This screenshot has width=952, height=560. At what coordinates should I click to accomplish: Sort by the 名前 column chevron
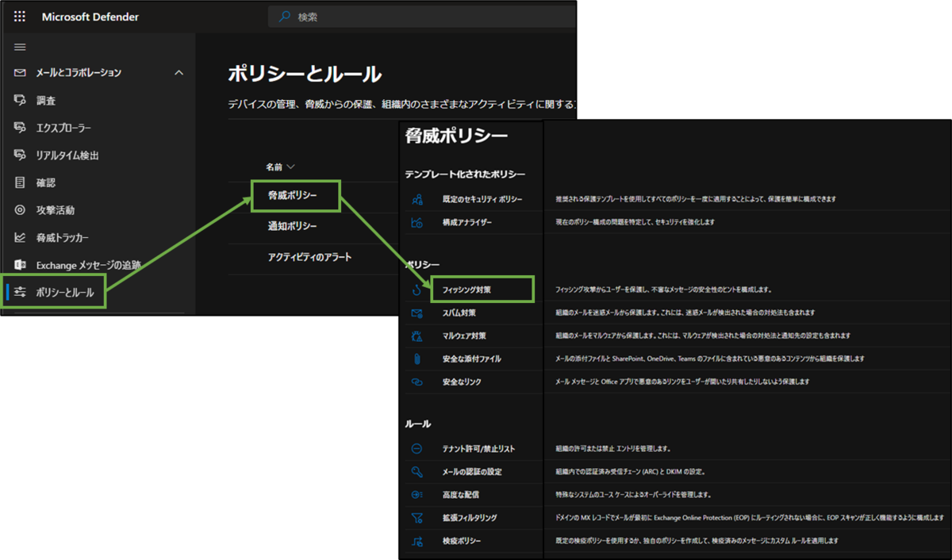[x=290, y=167]
